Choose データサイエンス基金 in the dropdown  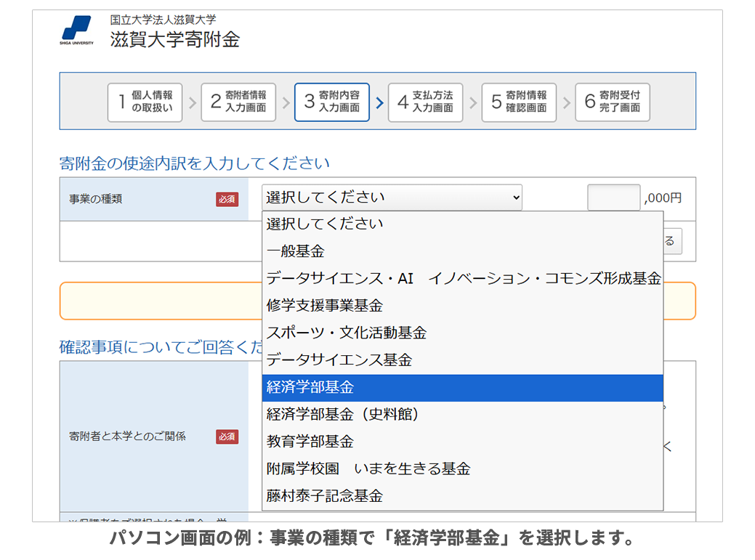(x=462, y=360)
